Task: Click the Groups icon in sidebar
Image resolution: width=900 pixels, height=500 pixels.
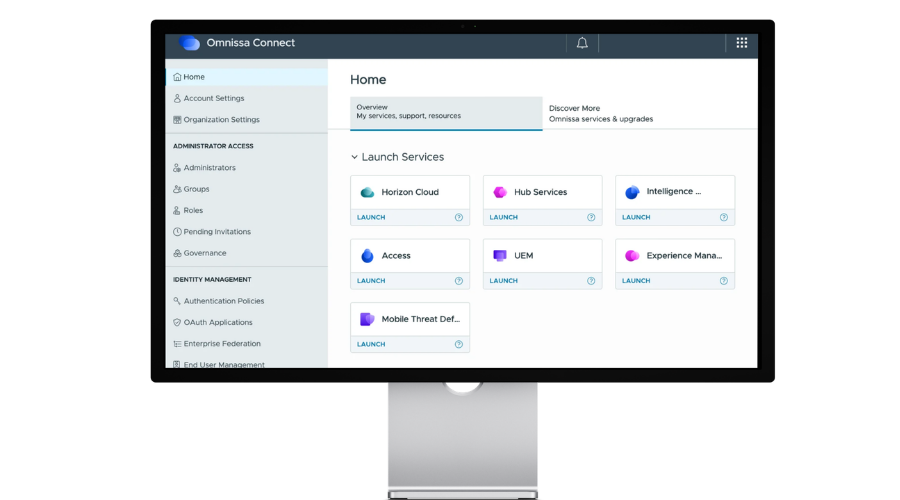Action: click(x=177, y=189)
